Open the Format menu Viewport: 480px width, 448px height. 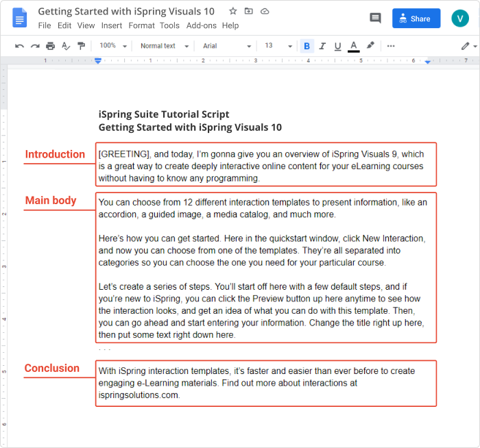click(x=141, y=25)
